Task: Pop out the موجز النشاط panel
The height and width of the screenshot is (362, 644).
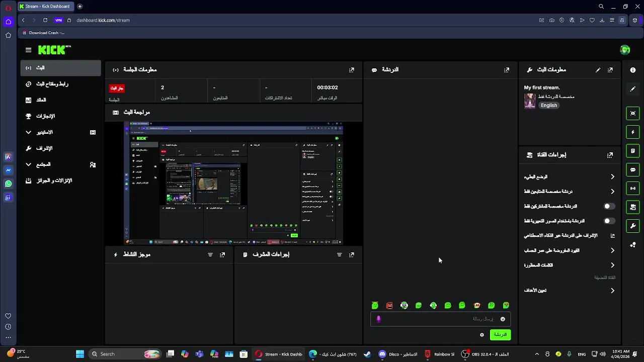Action: pyautogui.click(x=222, y=254)
